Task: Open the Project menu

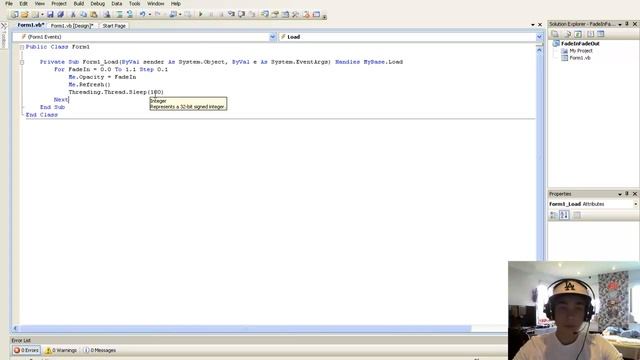Action: (x=59, y=4)
